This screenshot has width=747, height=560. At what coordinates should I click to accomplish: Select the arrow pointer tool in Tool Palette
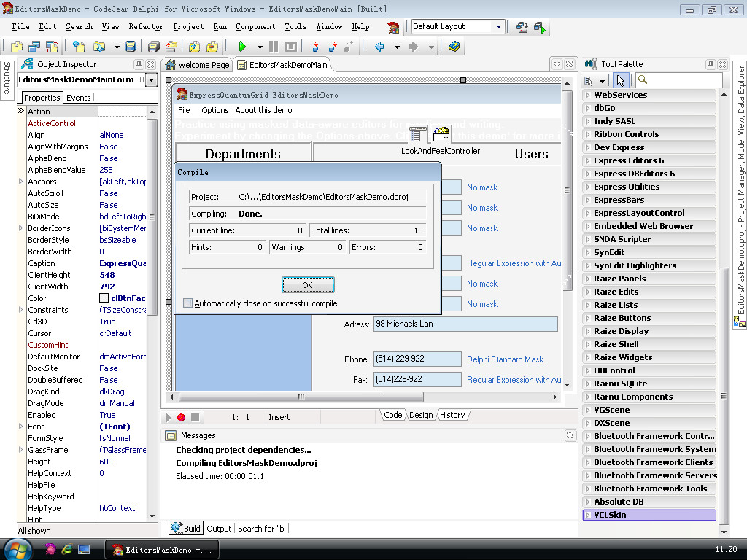coord(620,80)
